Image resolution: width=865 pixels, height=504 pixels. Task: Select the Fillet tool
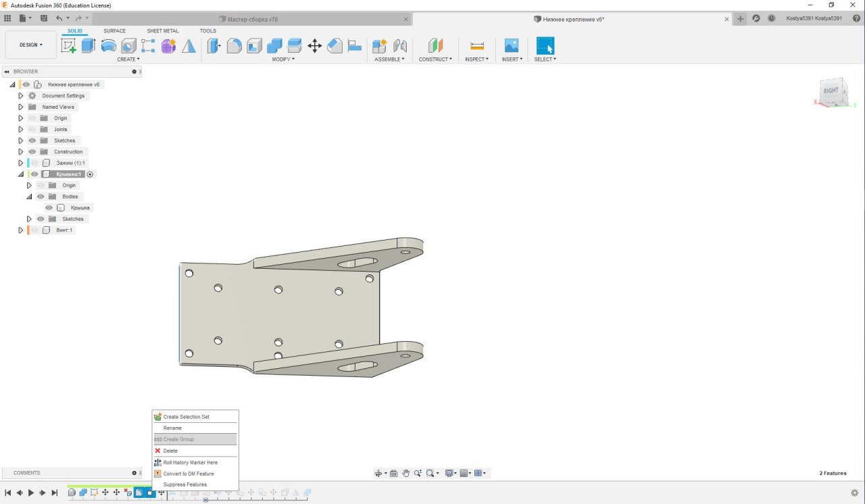point(234,46)
